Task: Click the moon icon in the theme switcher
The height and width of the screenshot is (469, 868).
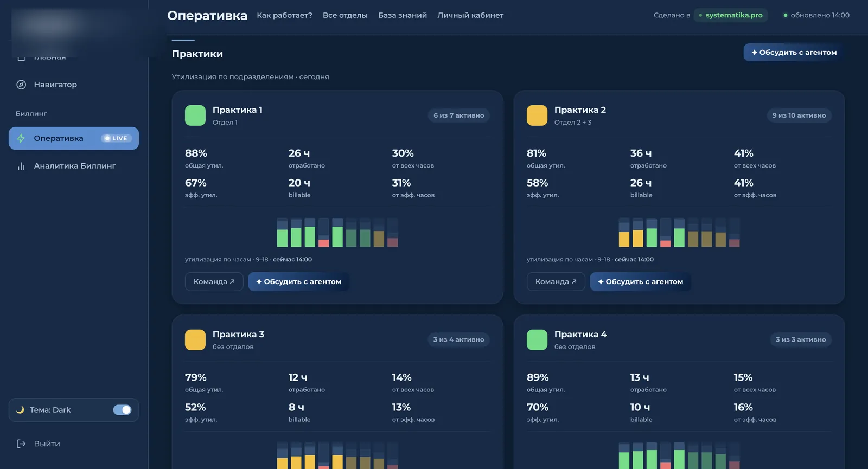Action: coord(20,410)
